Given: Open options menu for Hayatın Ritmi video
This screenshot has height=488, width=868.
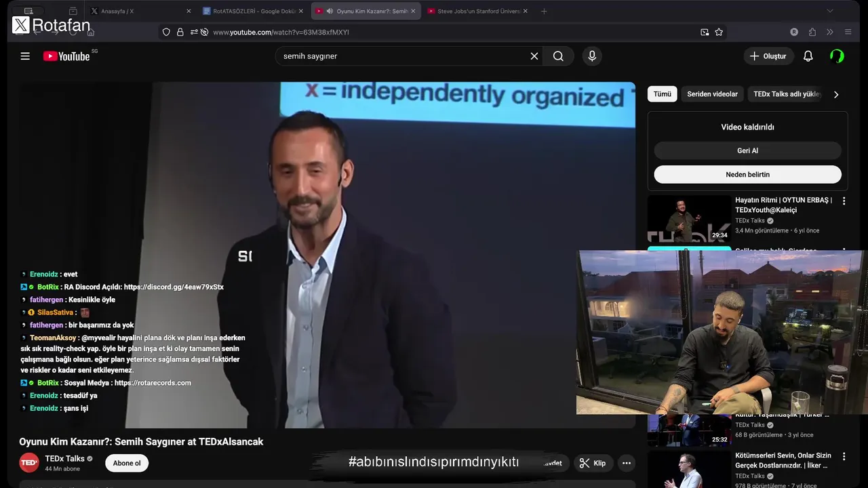Looking at the screenshot, I should pyautogui.click(x=844, y=201).
